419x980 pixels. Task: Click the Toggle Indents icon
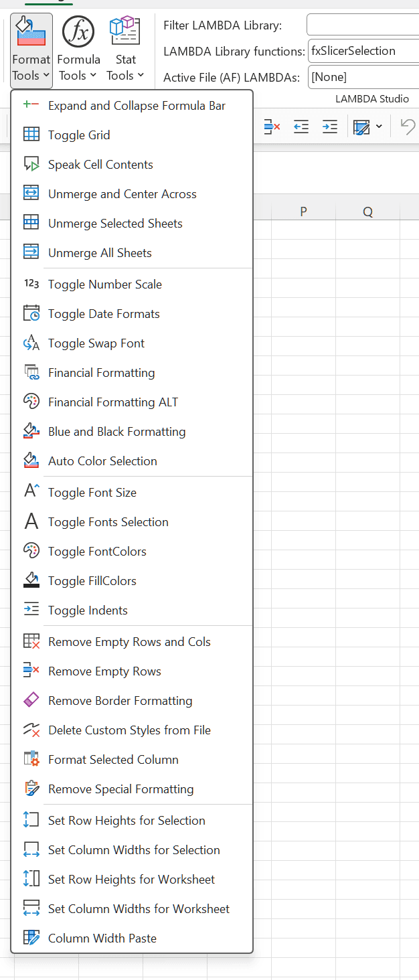(31, 610)
